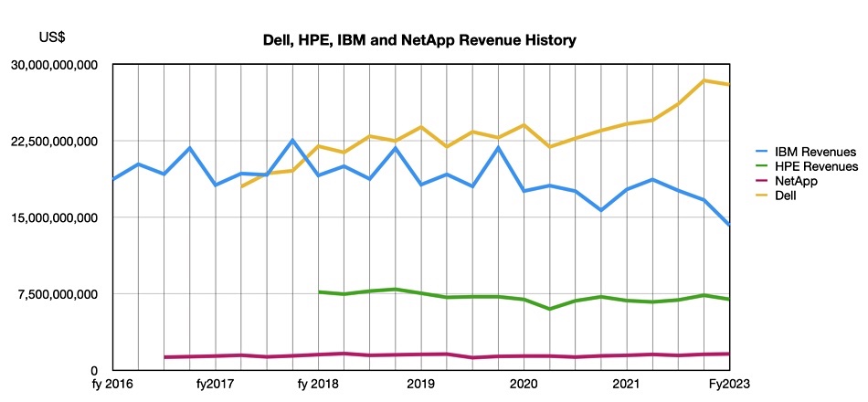Click the US$ axis unit label
The height and width of the screenshot is (402, 868).
pos(52,37)
